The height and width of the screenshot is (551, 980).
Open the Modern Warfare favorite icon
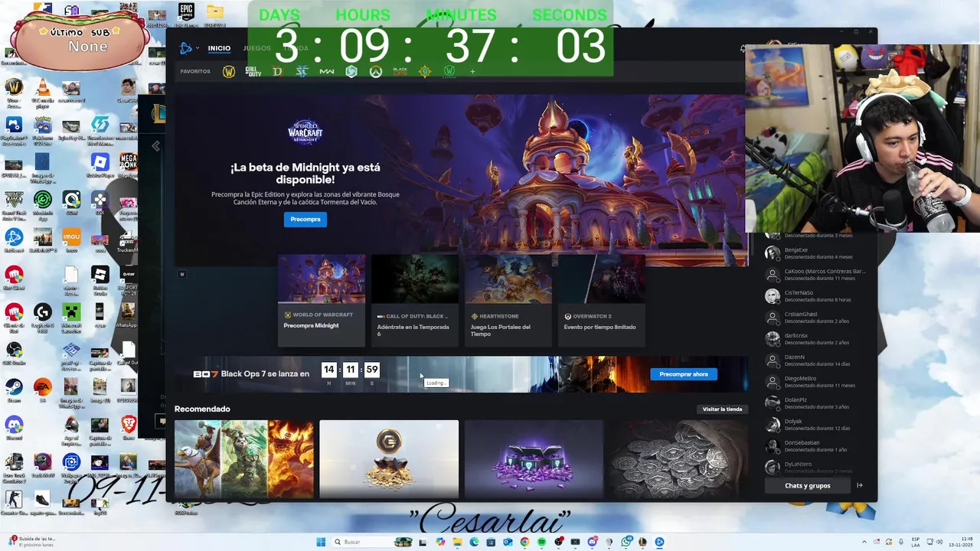coord(327,71)
